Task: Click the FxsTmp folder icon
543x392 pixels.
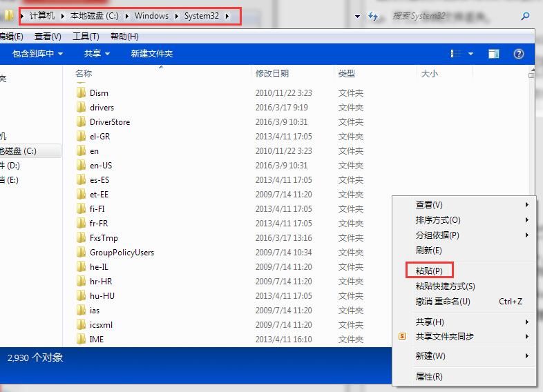Action: (81, 238)
